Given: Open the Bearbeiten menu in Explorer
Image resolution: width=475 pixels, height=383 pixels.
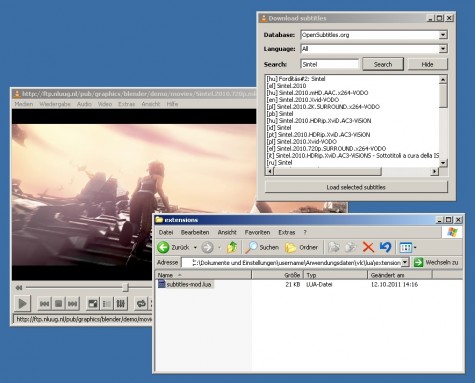Looking at the screenshot, I should click(x=195, y=232).
